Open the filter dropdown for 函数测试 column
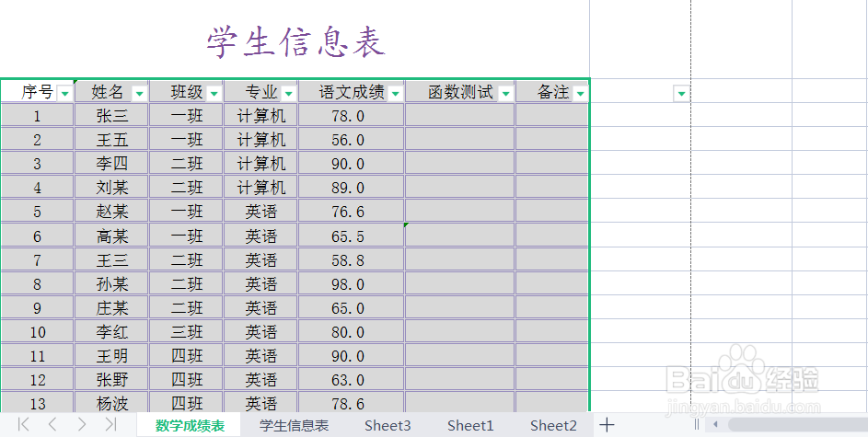 tap(506, 94)
